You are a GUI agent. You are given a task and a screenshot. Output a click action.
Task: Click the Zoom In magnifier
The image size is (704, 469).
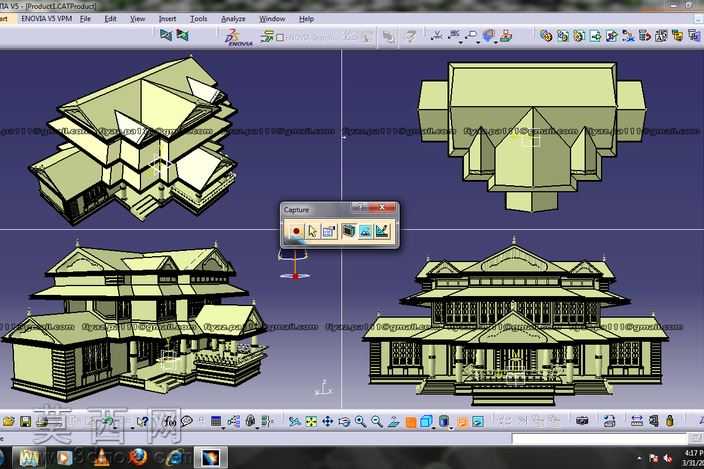pyautogui.click(x=361, y=421)
